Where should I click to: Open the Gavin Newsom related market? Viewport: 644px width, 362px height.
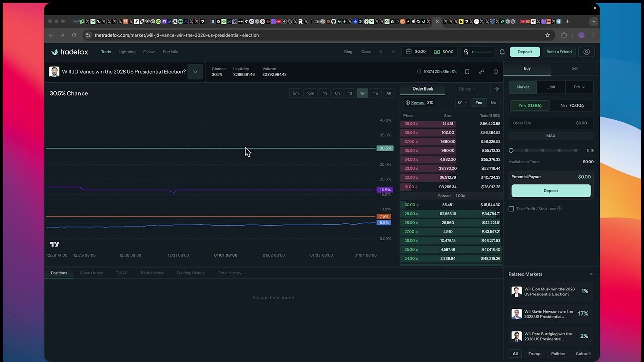550,314
